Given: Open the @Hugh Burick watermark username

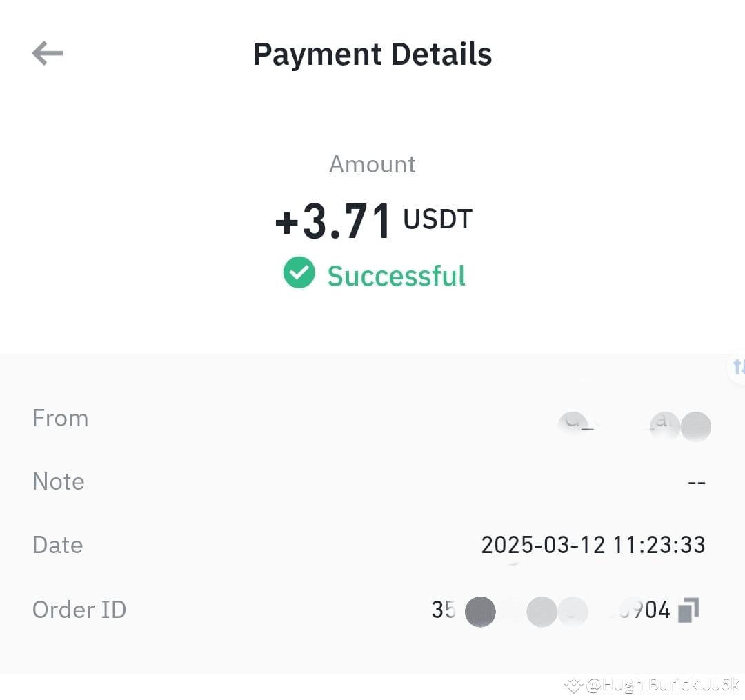Looking at the screenshot, I should click(x=663, y=685).
